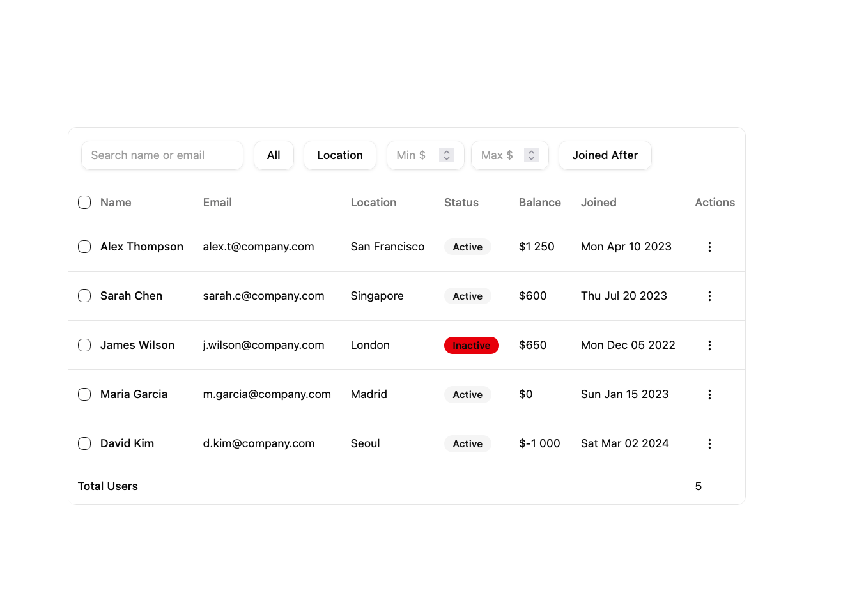
Task: Open actions menu for Sarah Chen
Action: pyautogui.click(x=709, y=296)
